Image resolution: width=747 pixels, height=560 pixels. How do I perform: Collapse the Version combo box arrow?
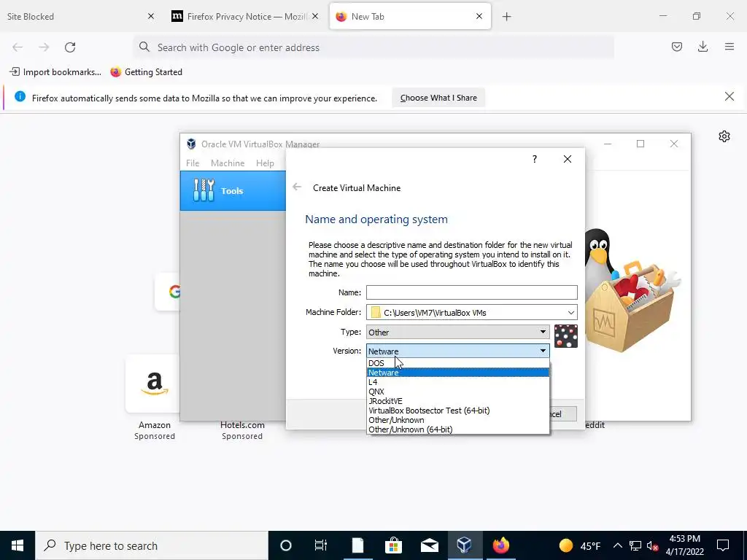(x=543, y=351)
